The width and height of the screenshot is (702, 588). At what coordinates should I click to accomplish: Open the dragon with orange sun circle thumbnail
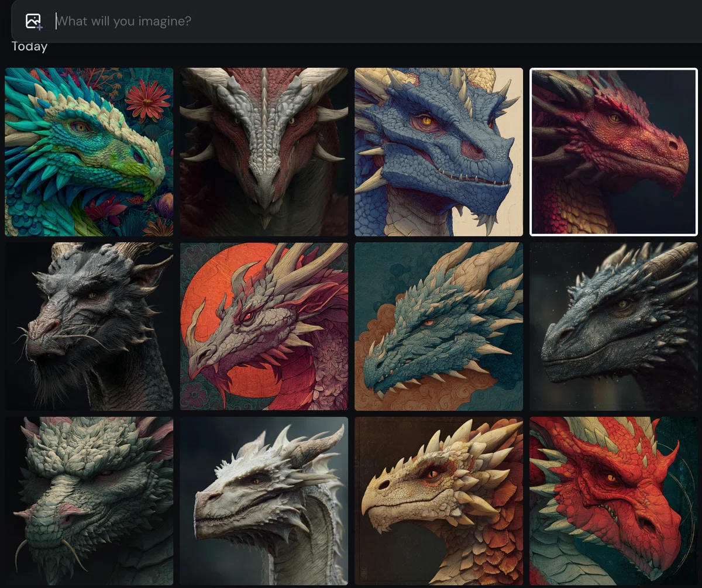click(264, 326)
